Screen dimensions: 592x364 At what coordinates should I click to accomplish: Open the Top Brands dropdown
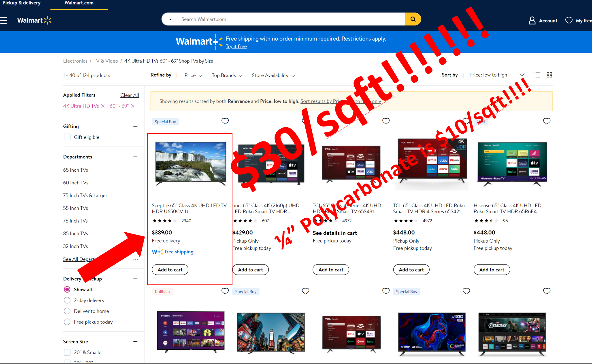click(227, 75)
